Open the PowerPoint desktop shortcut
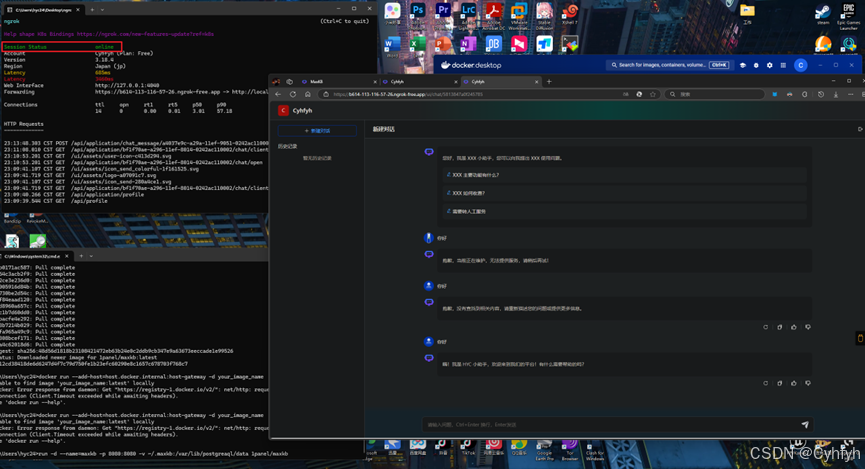This screenshot has width=865, height=469. (x=443, y=44)
